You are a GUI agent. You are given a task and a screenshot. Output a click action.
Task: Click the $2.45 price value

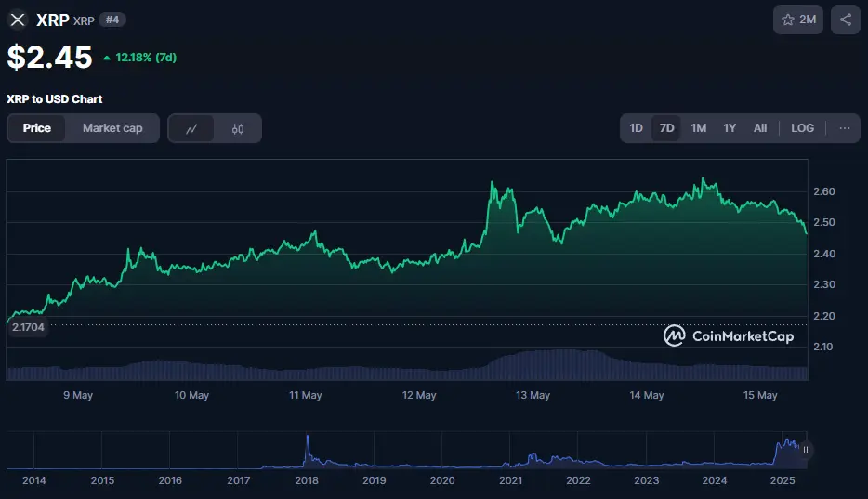pyautogui.click(x=50, y=57)
